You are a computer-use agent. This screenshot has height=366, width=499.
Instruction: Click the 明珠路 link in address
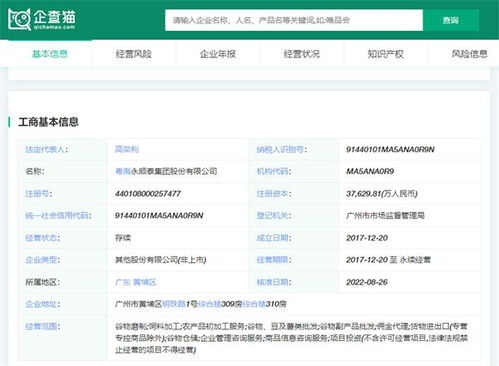pos(173,304)
